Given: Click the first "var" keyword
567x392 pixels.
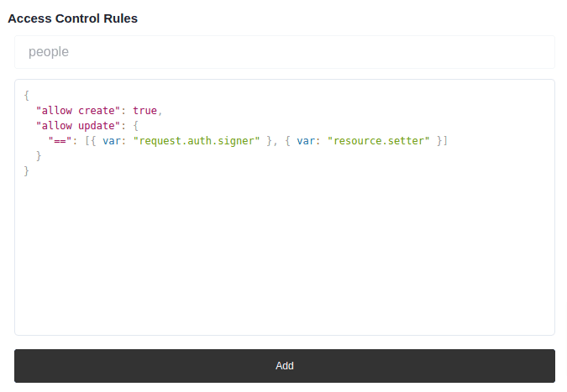Looking at the screenshot, I should point(111,141).
